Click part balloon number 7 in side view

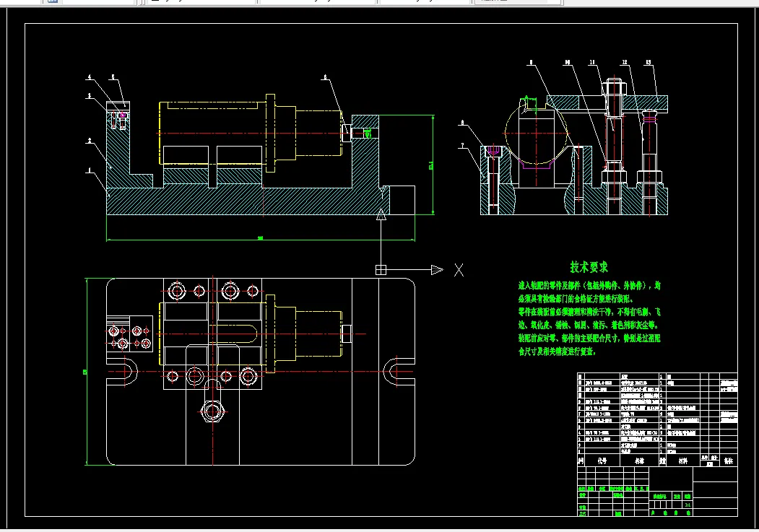463,145
